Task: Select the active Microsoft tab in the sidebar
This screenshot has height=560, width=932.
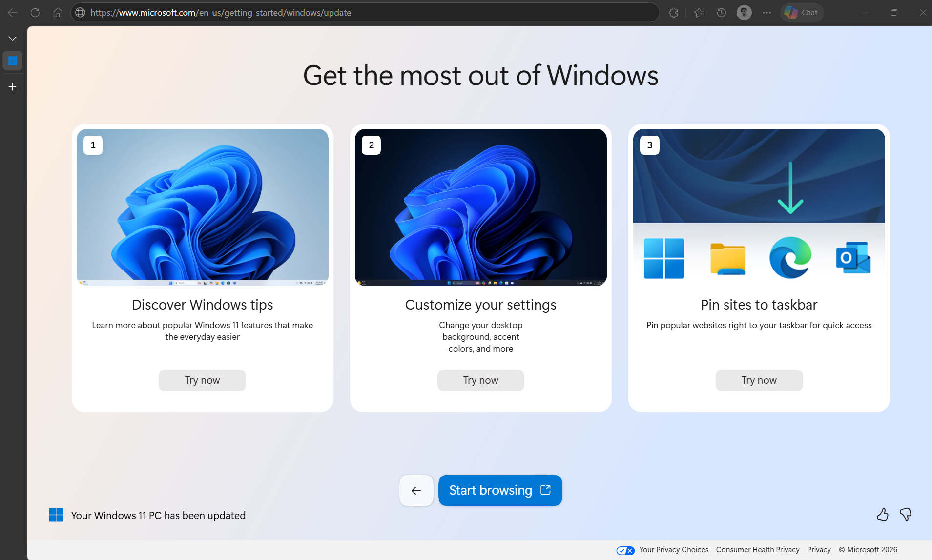Action: pyautogui.click(x=12, y=61)
